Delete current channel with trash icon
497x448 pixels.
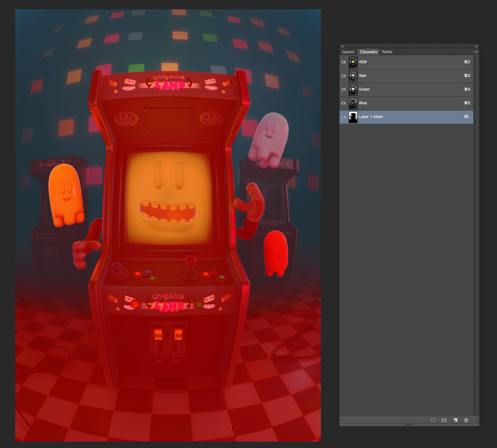(466, 420)
